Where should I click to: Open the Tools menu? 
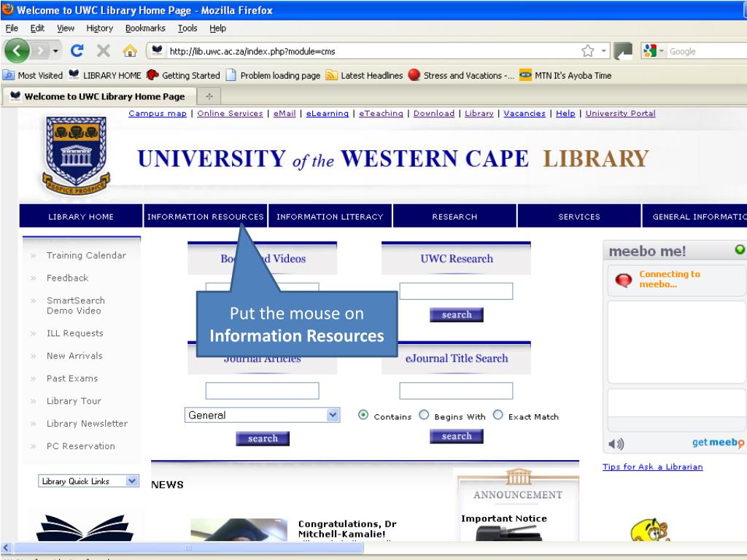tap(187, 28)
